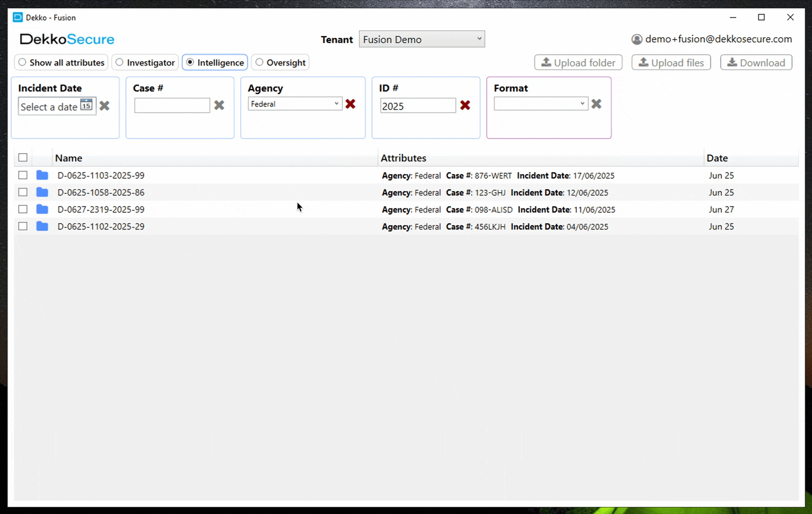Click the user account icon
The image size is (812, 514).
(x=637, y=40)
